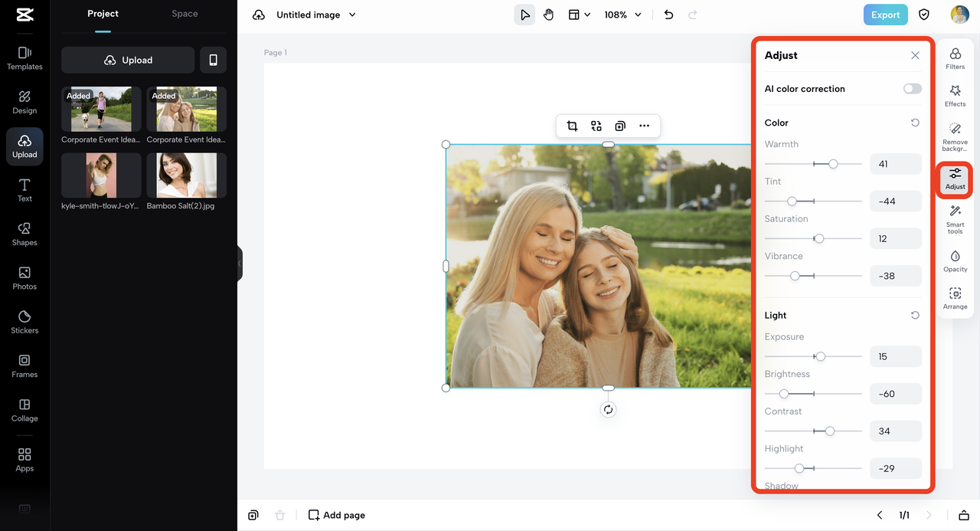This screenshot has height=531, width=980.
Task: Select the Upload sidebar section
Action: tap(24, 146)
